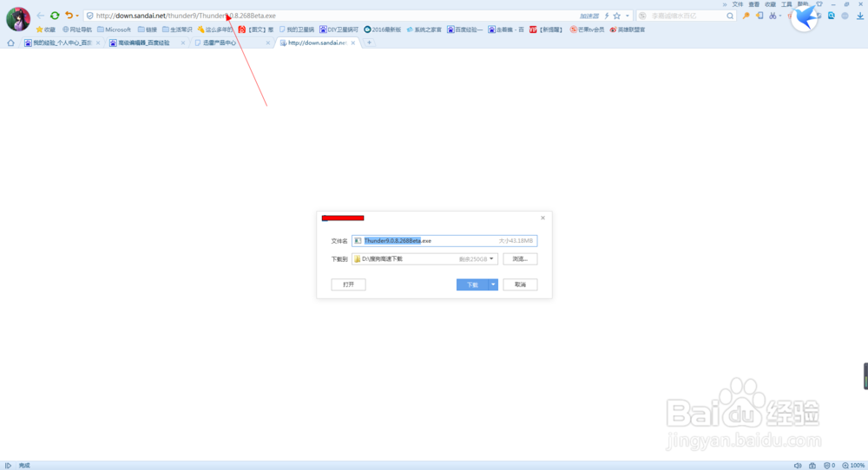Reload the page with the green refresh icon

click(54, 16)
